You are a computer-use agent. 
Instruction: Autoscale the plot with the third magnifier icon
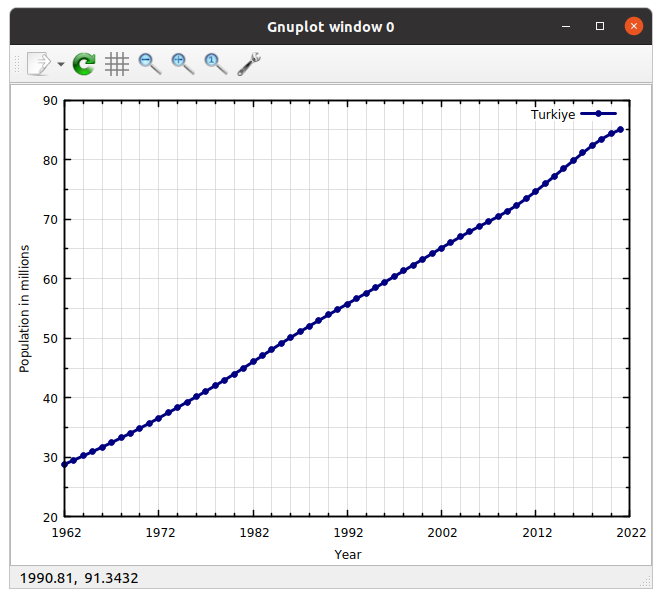[216, 64]
